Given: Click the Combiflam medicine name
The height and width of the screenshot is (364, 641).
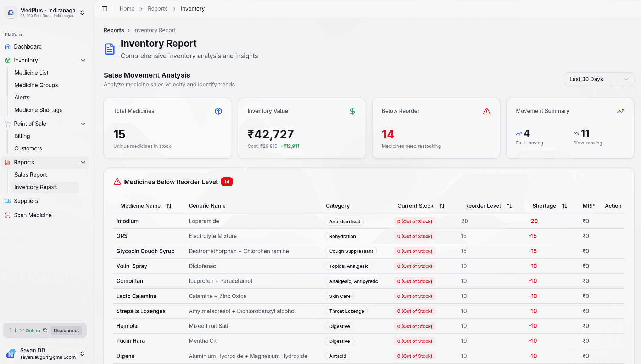Looking at the screenshot, I should 130,281.
